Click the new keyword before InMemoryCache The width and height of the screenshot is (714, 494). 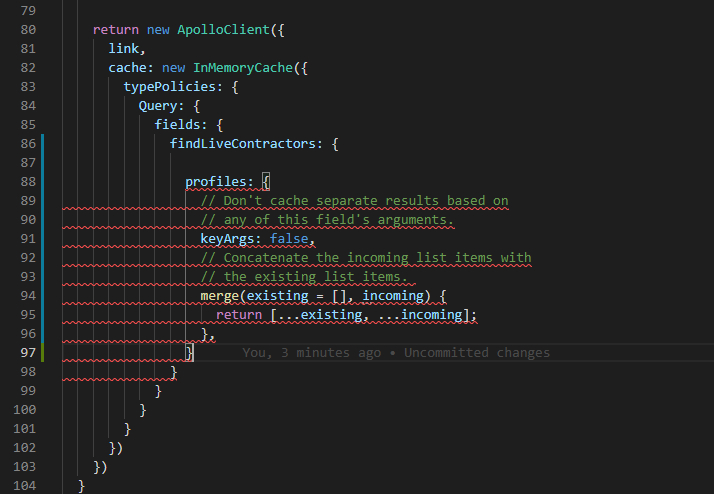[173, 68]
